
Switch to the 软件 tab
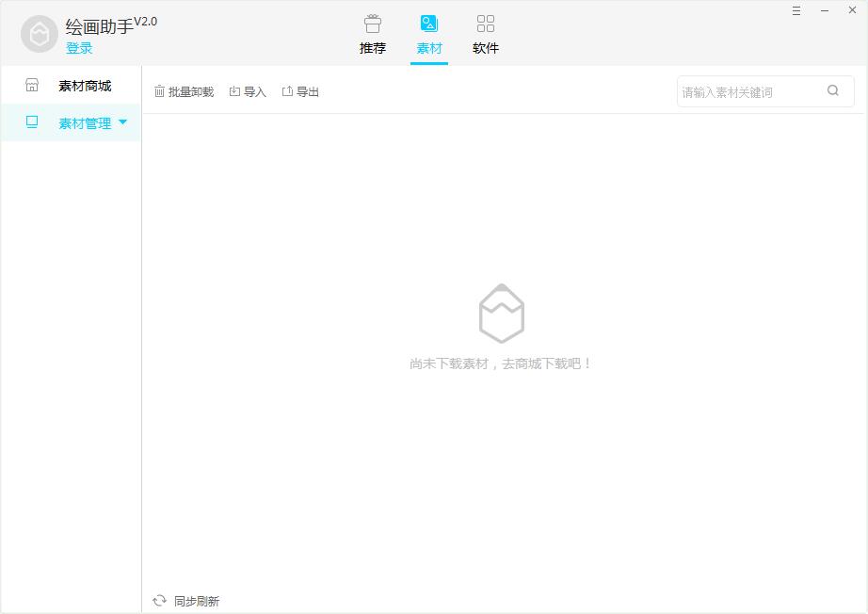[x=486, y=48]
